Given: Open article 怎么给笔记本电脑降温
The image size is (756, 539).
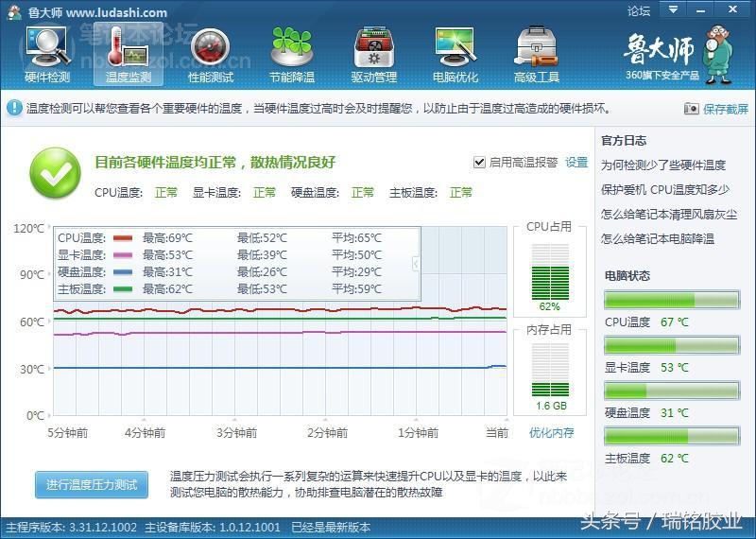Looking at the screenshot, I should 658,238.
